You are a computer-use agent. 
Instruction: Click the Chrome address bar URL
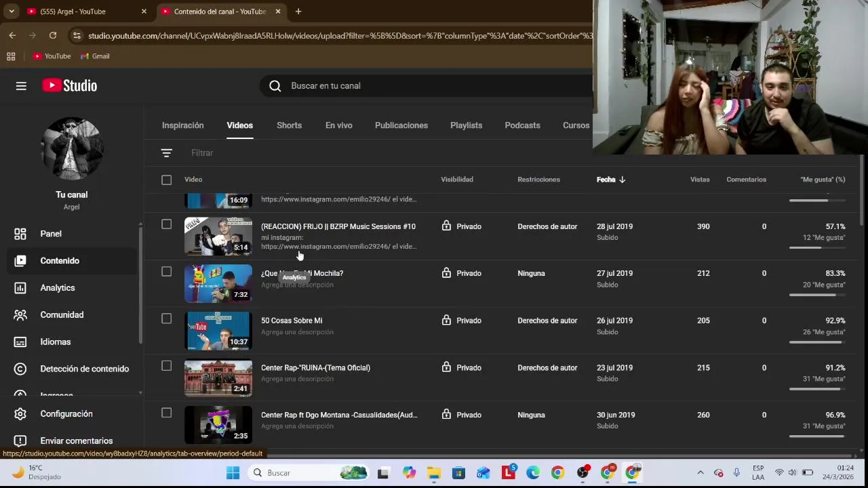tap(339, 35)
